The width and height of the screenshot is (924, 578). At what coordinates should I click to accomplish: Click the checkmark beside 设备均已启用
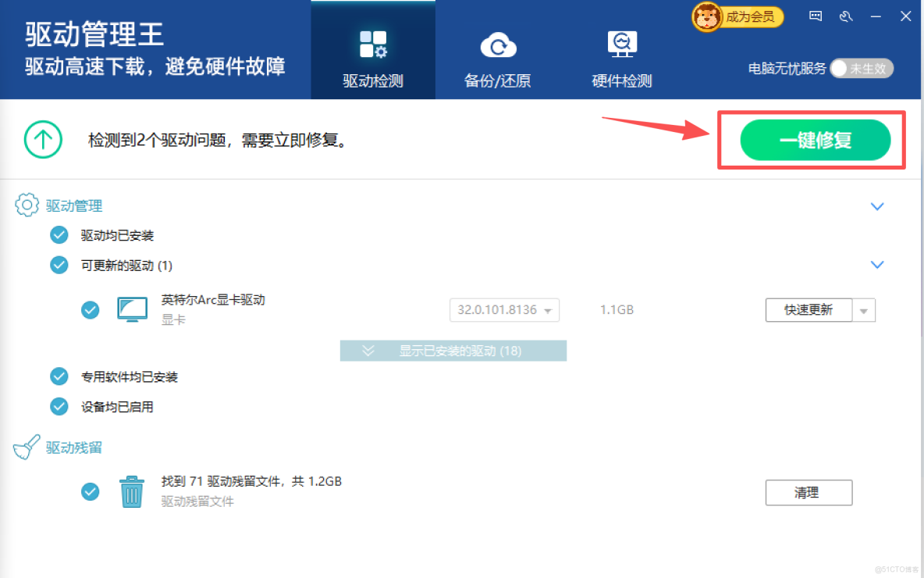coord(59,406)
